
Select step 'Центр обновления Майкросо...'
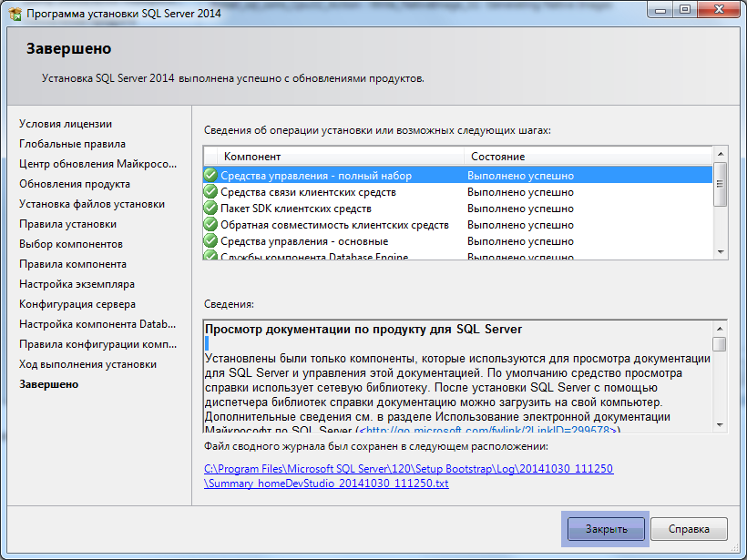(97, 164)
